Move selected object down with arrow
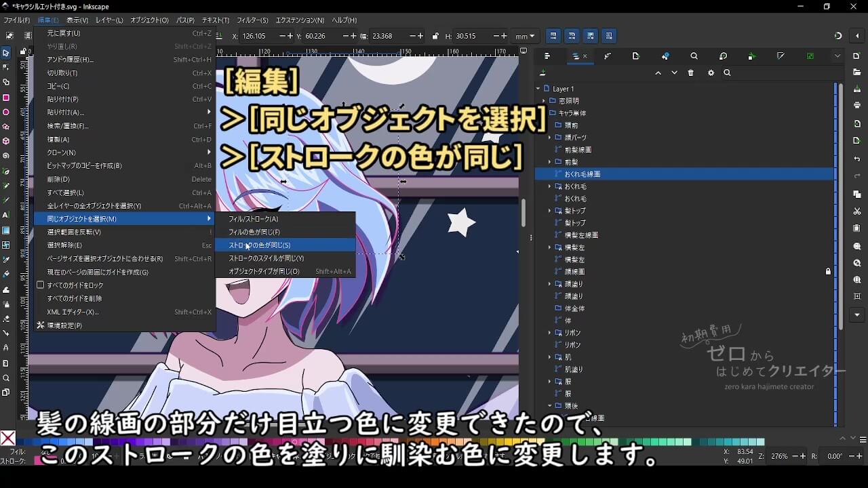The image size is (868, 488). pos(674,73)
